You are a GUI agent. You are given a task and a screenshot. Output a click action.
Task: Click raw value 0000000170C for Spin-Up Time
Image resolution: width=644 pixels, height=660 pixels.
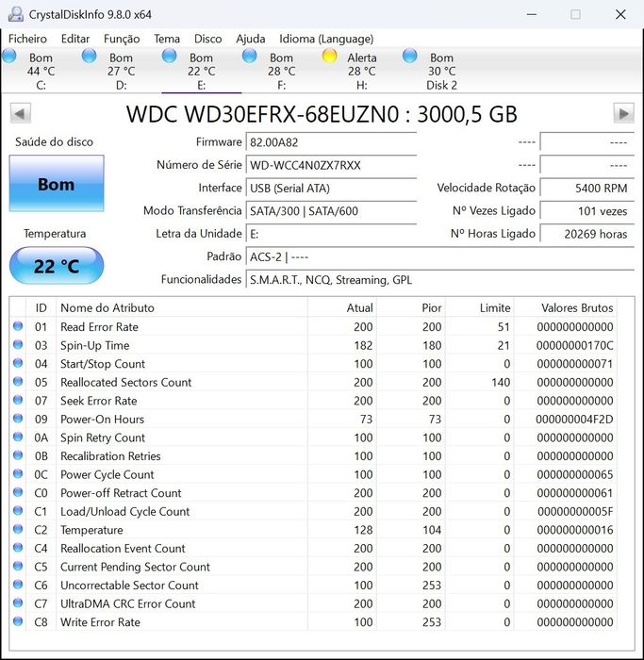[x=574, y=345]
